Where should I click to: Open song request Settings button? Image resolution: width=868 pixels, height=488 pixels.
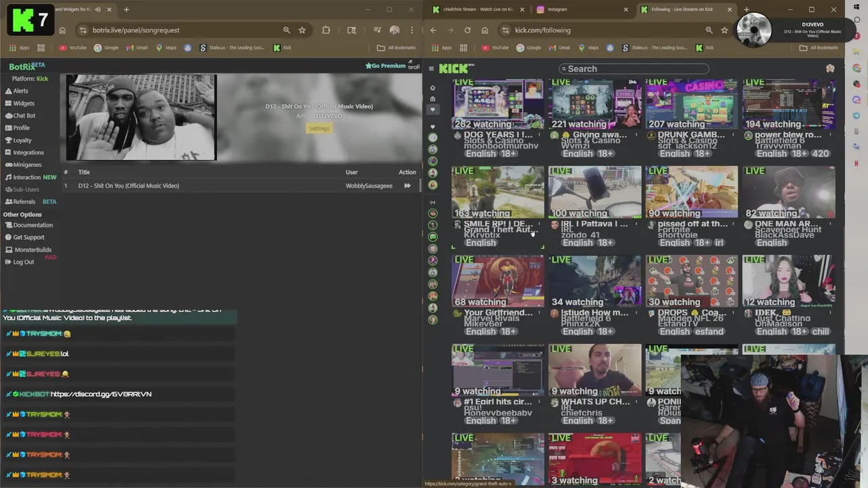pos(319,129)
